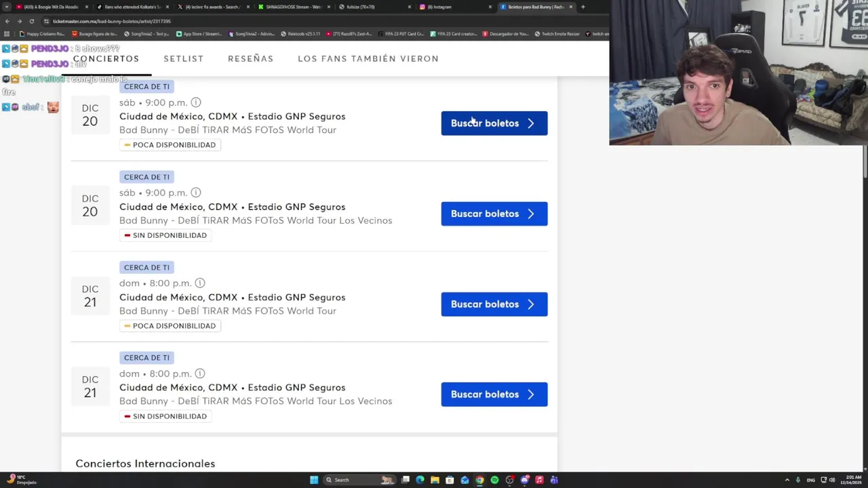Switch to the Conciertos tab

(x=106, y=58)
